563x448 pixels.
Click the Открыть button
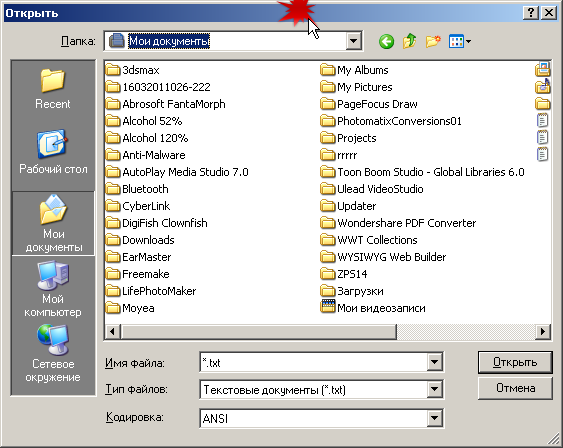(x=515, y=362)
